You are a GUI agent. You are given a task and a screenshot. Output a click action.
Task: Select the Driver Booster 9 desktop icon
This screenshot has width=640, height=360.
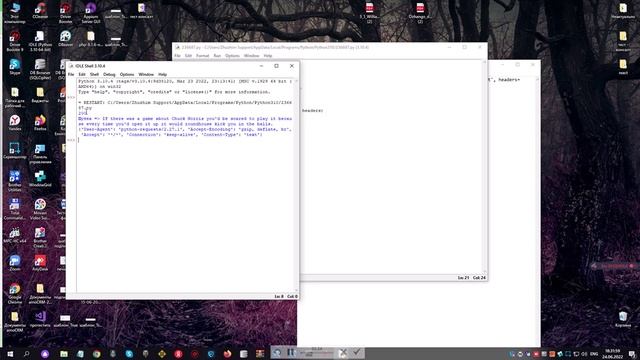point(15,40)
